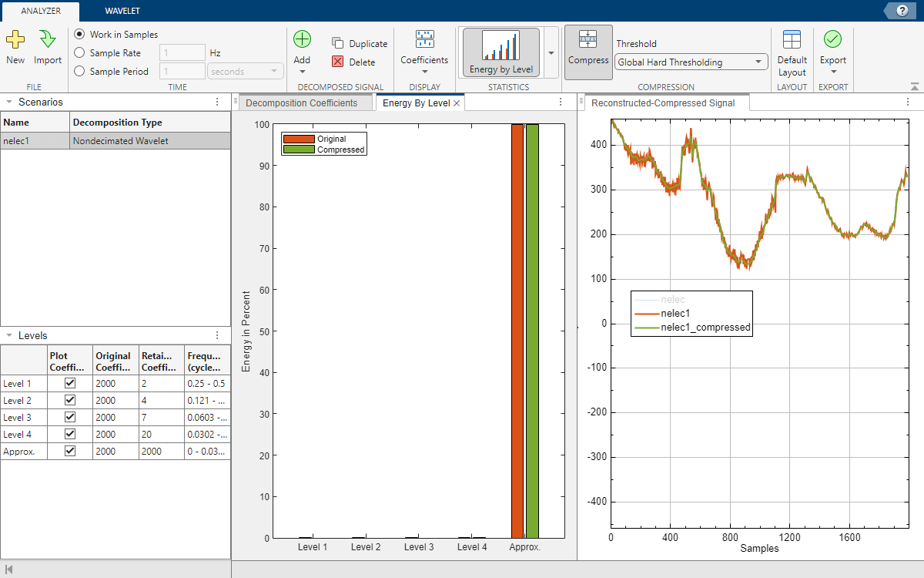924x578 pixels.
Task: Open the Global Hard Thresholding dropdown
Action: [x=690, y=62]
